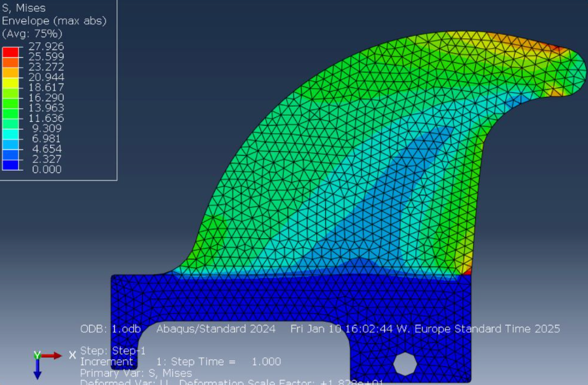Select the "S, Mises" legend title
This screenshot has width=588, height=385.
[24, 8]
